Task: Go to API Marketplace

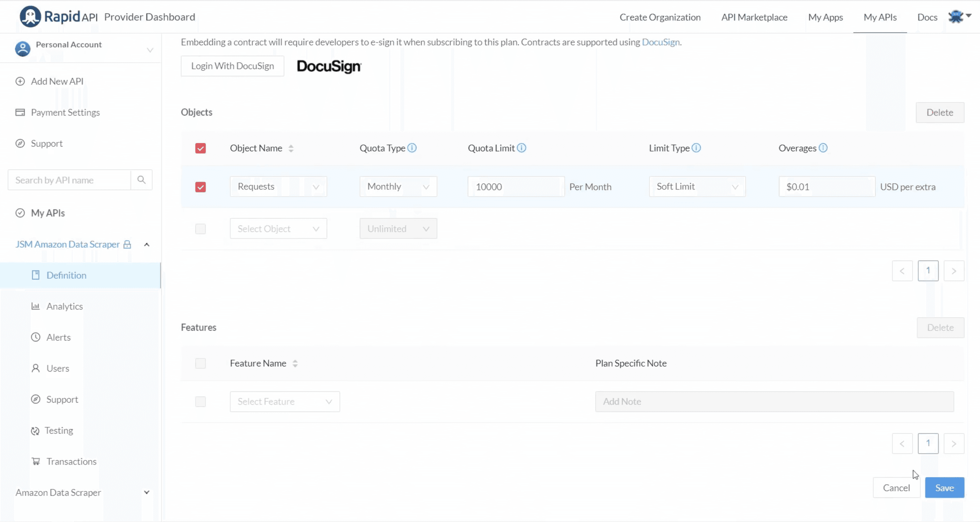Action: [754, 17]
